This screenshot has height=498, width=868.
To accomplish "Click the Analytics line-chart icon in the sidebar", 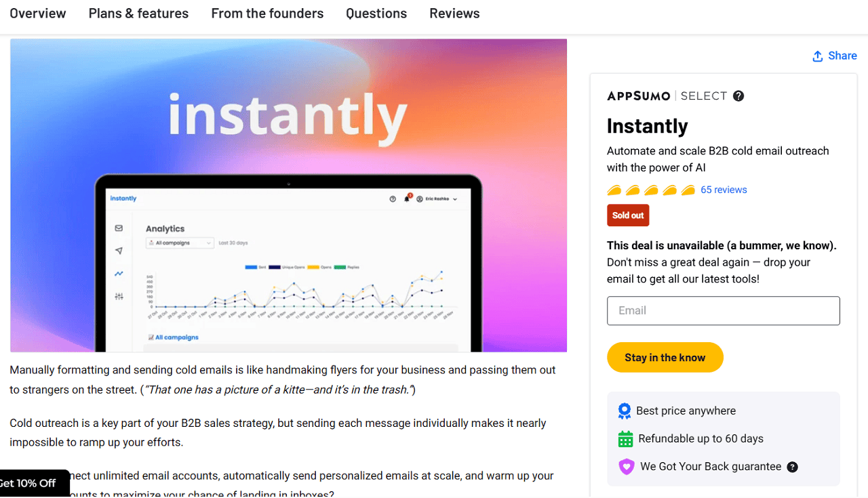I will (x=118, y=274).
